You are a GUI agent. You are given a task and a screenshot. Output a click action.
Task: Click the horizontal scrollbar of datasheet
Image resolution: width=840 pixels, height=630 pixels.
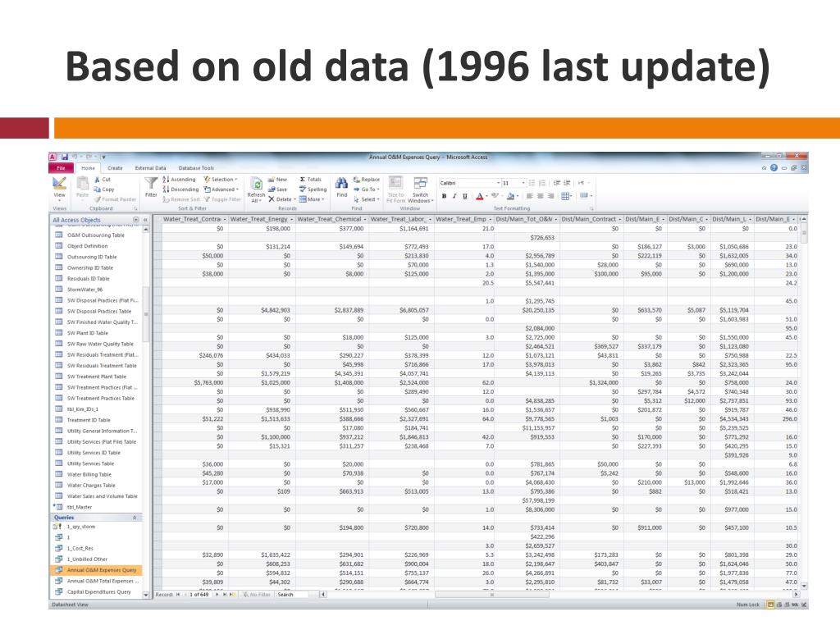[x=491, y=594]
